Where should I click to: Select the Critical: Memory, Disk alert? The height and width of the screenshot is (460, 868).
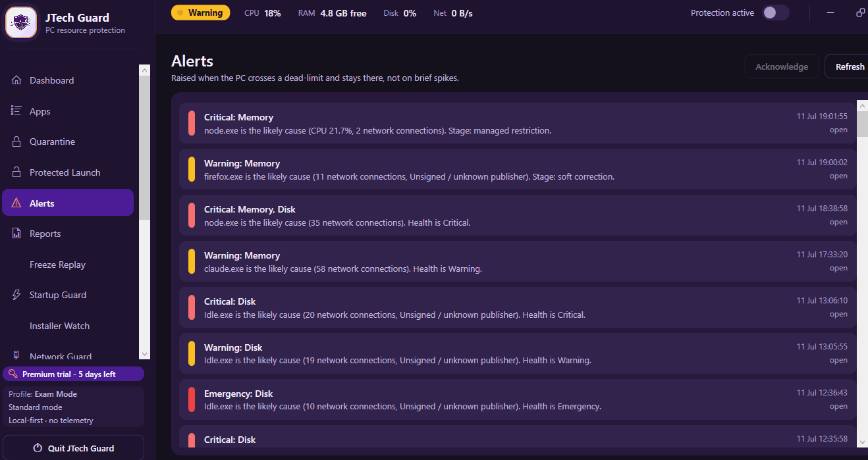click(517, 215)
